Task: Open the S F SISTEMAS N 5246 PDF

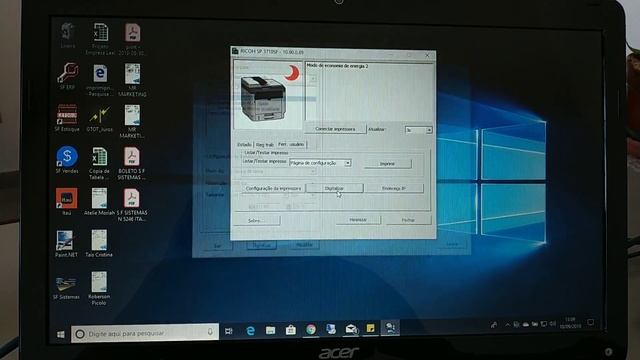Action: [131, 205]
